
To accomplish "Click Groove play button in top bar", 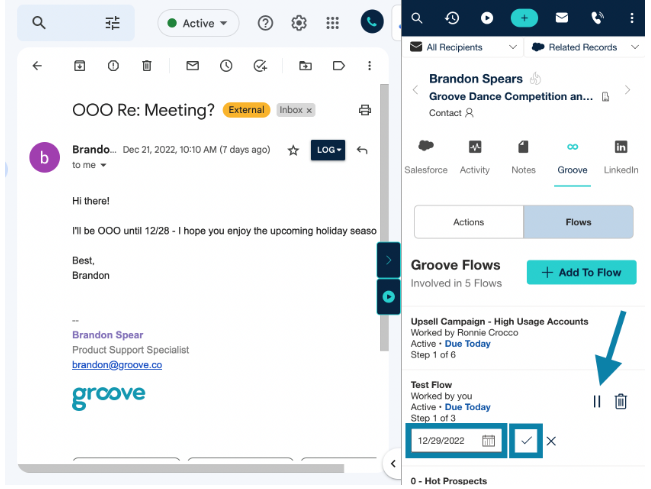I will click(x=487, y=18).
